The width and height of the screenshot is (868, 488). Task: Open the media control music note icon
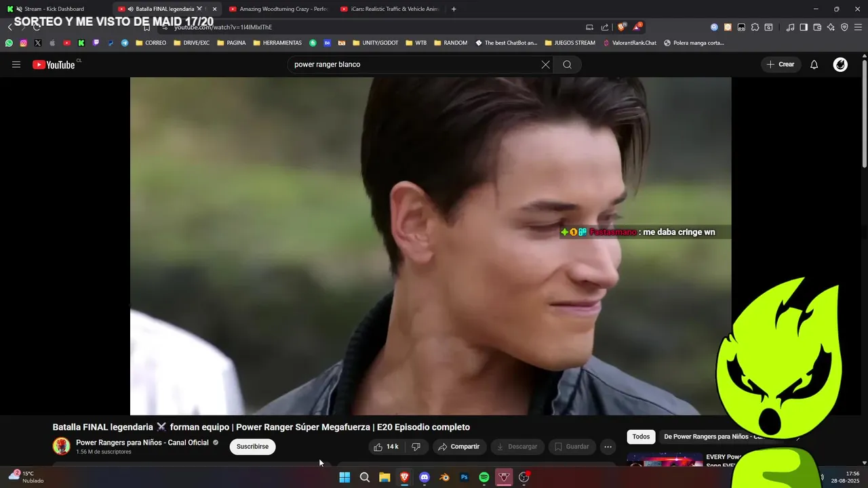[790, 27]
